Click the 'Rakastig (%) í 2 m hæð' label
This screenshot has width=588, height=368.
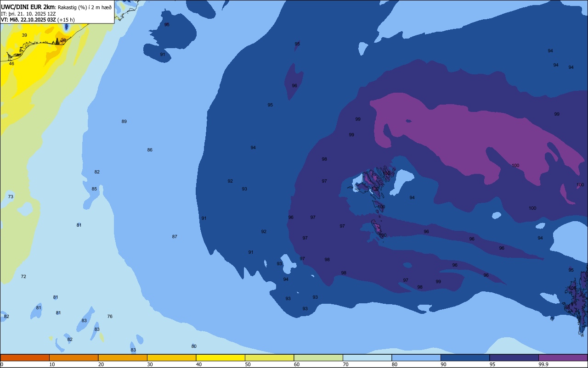pyautogui.click(x=84, y=7)
